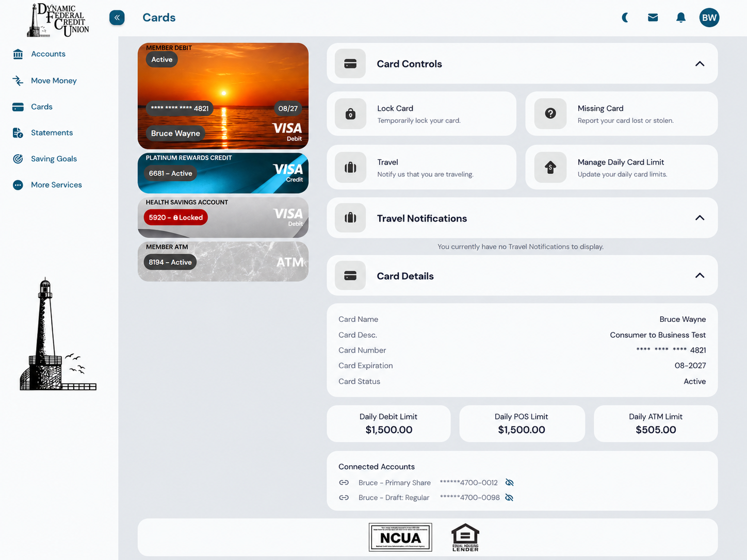
Task: Click the ******4700-0098 account number
Action: [x=470, y=498]
